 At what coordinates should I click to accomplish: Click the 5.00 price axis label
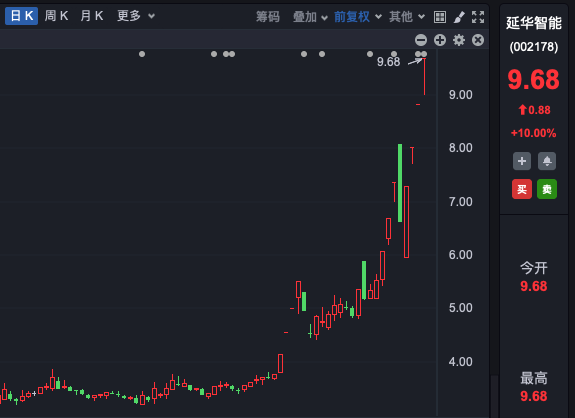pyautogui.click(x=461, y=308)
